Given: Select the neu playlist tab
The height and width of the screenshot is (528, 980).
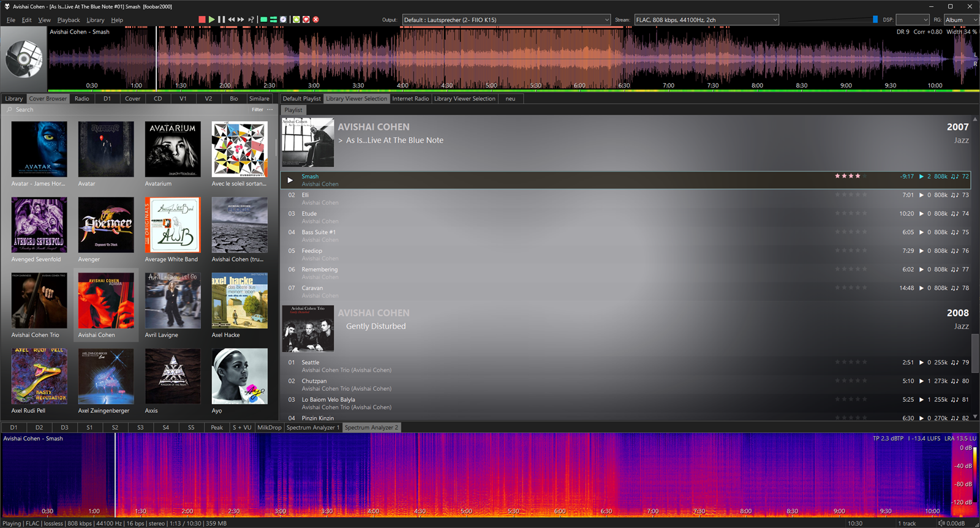Looking at the screenshot, I should [510, 99].
